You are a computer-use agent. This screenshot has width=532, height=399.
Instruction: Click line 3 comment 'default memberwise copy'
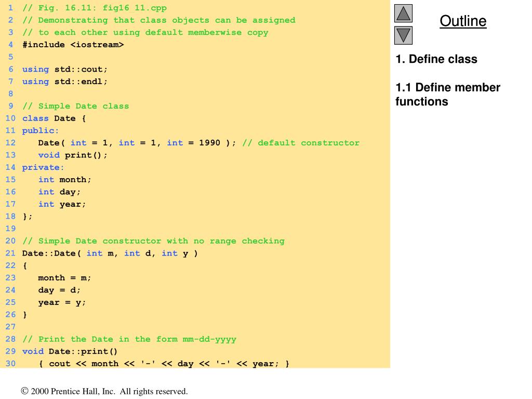click(x=207, y=33)
